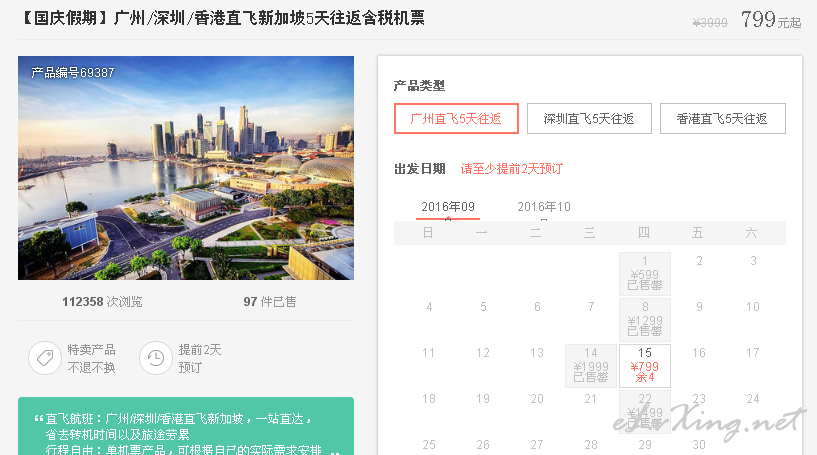Click the original price ¥3999
817x455 pixels.
pyautogui.click(x=710, y=23)
